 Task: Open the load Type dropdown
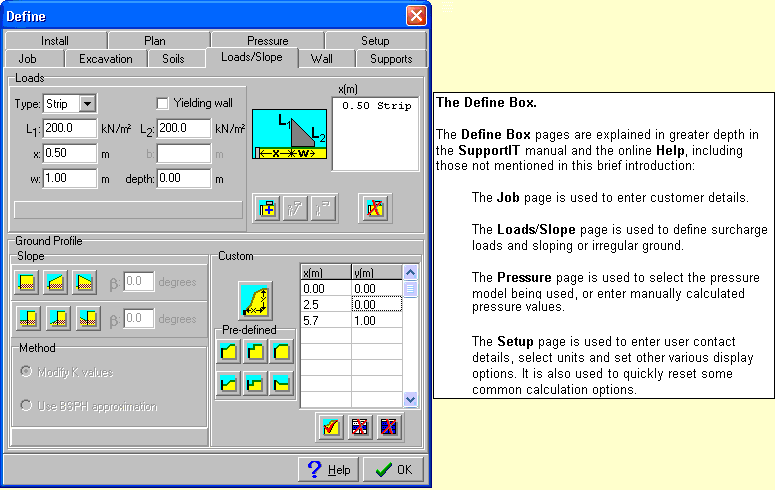87,103
